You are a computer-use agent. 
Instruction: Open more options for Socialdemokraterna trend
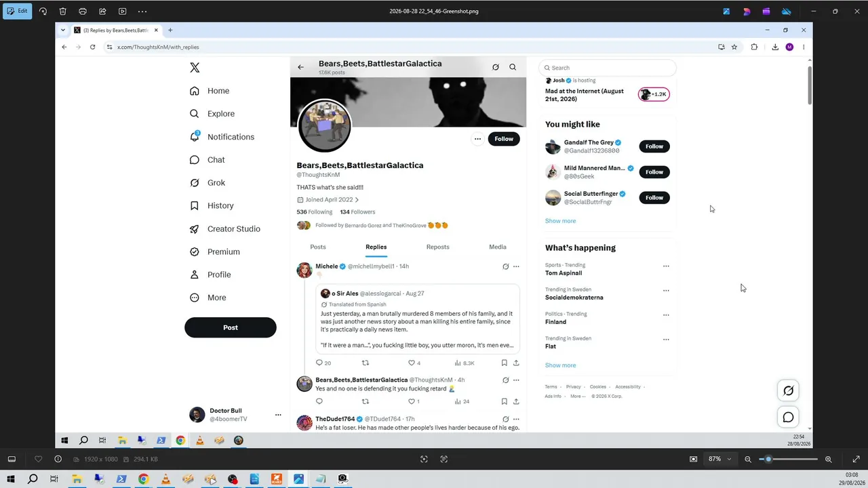click(666, 291)
